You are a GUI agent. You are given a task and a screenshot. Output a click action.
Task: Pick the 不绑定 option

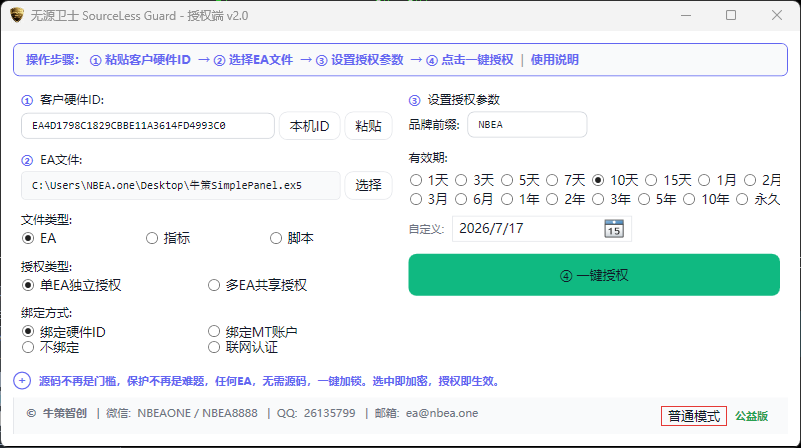pyautogui.click(x=51, y=347)
